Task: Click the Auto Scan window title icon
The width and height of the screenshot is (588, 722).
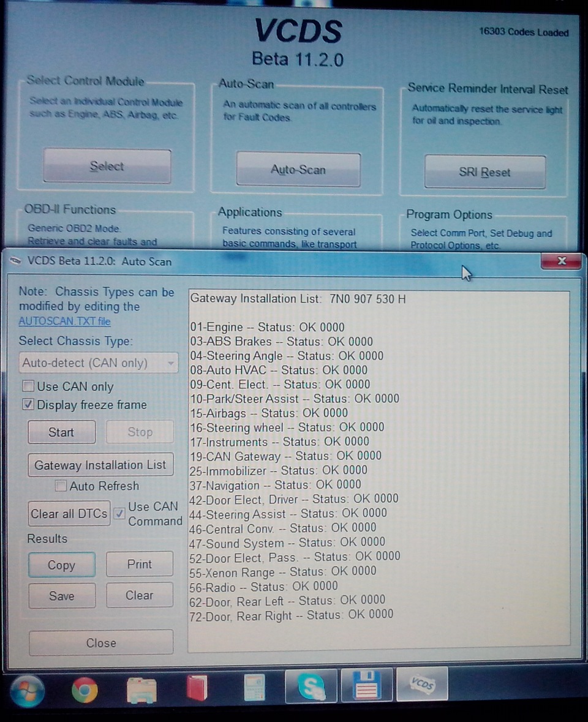Action: click(x=16, y=261)
